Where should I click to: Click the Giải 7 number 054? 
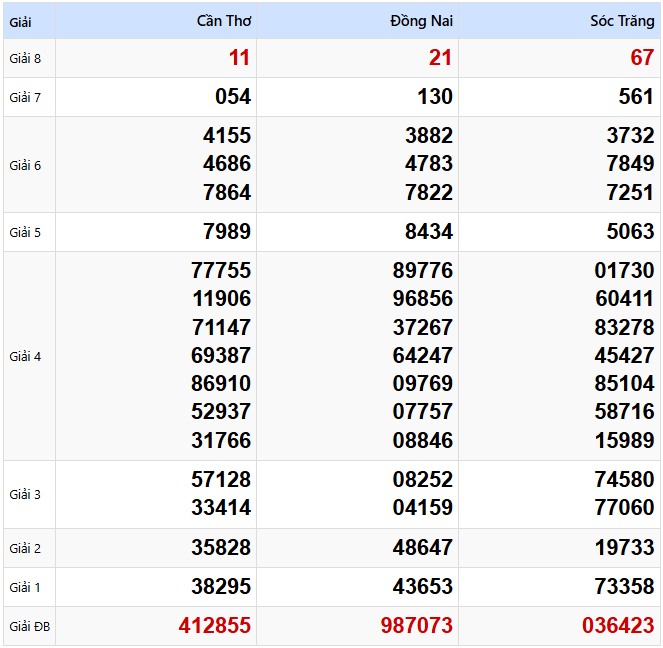233,97
